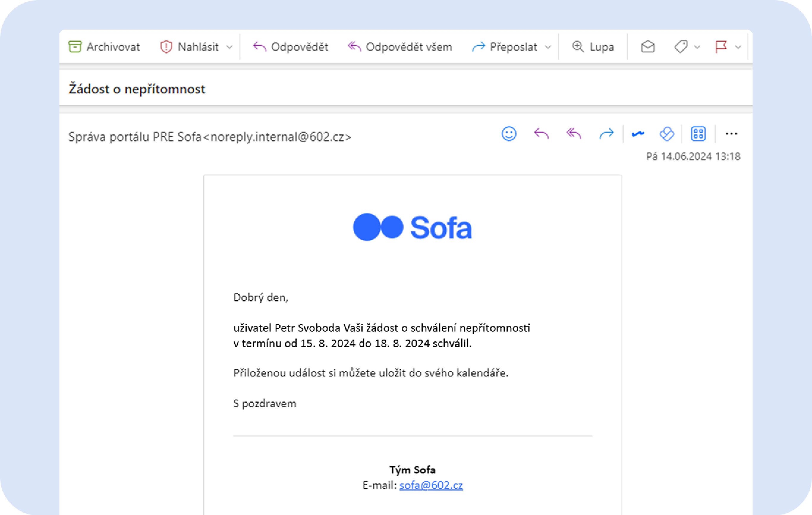Screen dimensions: 812x515
Task: Open the sofa@602.cz email link
Action: point(431,485)
